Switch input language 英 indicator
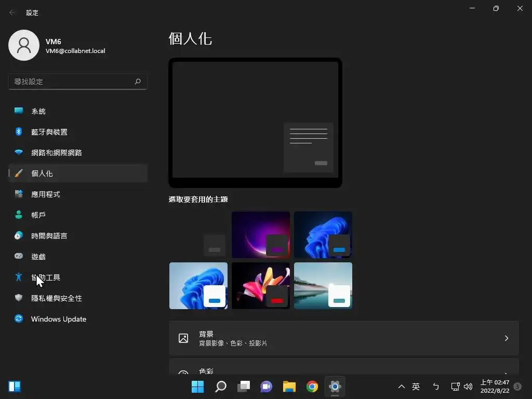 (x=416, y=387)
